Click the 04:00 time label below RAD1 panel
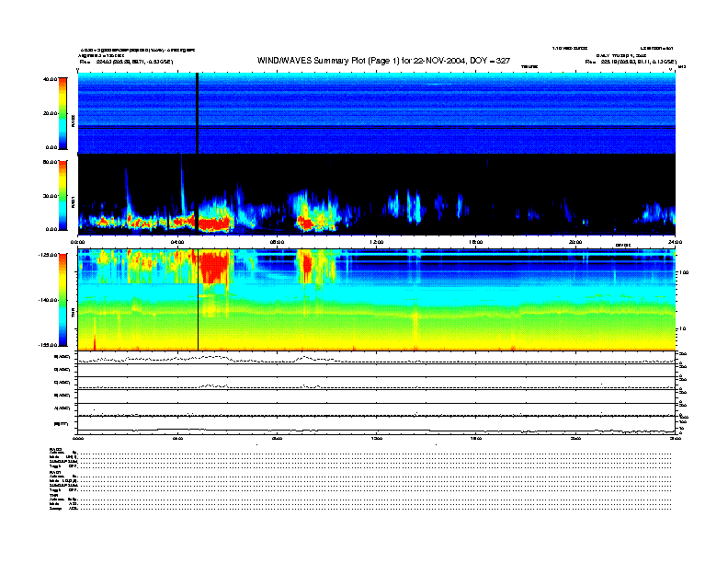This screenshot has width=728, height=563. (178, 242)
